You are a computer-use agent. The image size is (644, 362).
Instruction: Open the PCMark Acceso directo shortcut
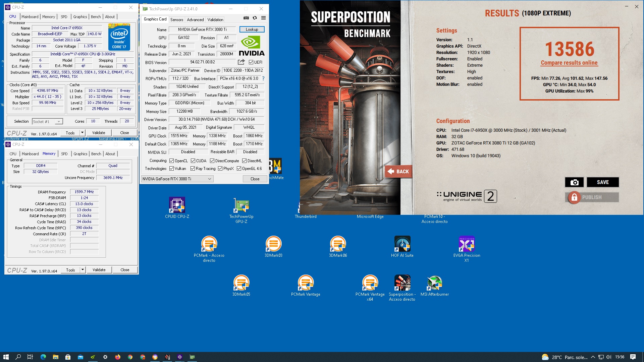(x=209, y=249)
